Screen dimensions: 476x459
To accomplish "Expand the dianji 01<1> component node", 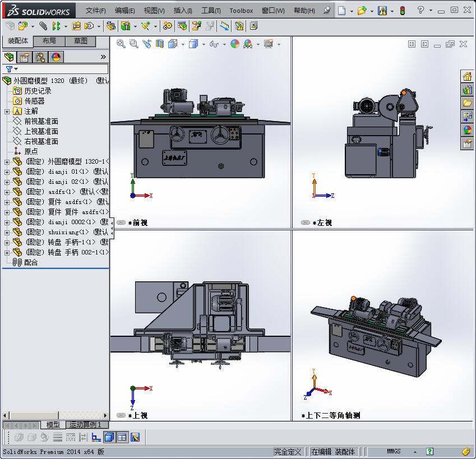I will click(7, 172).
